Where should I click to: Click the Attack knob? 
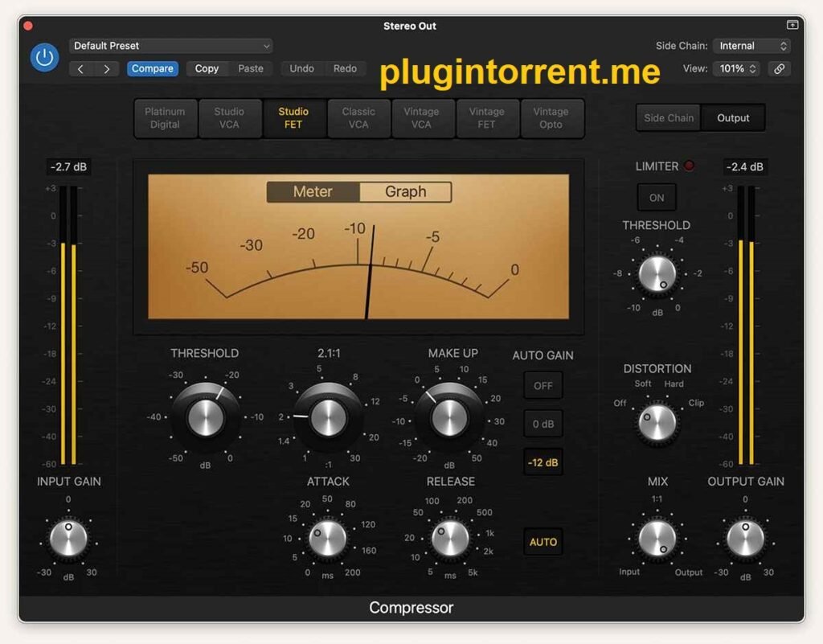pos(328,538)
